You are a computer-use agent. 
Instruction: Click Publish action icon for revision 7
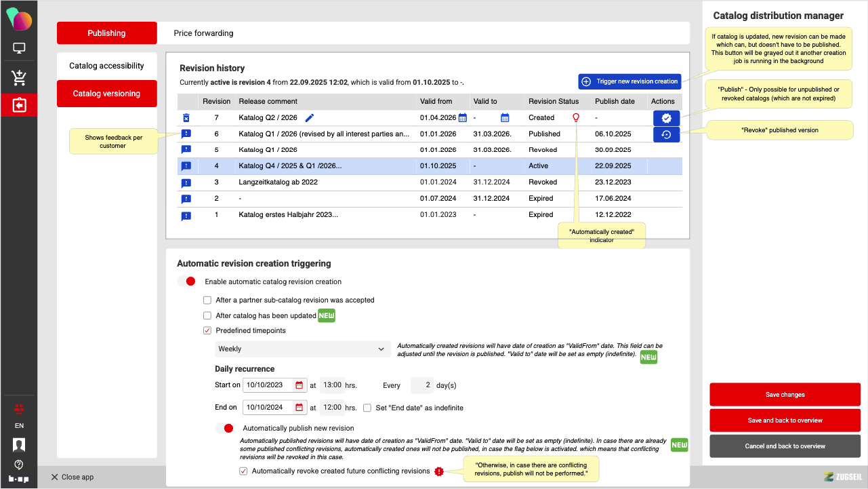[666, 118]
